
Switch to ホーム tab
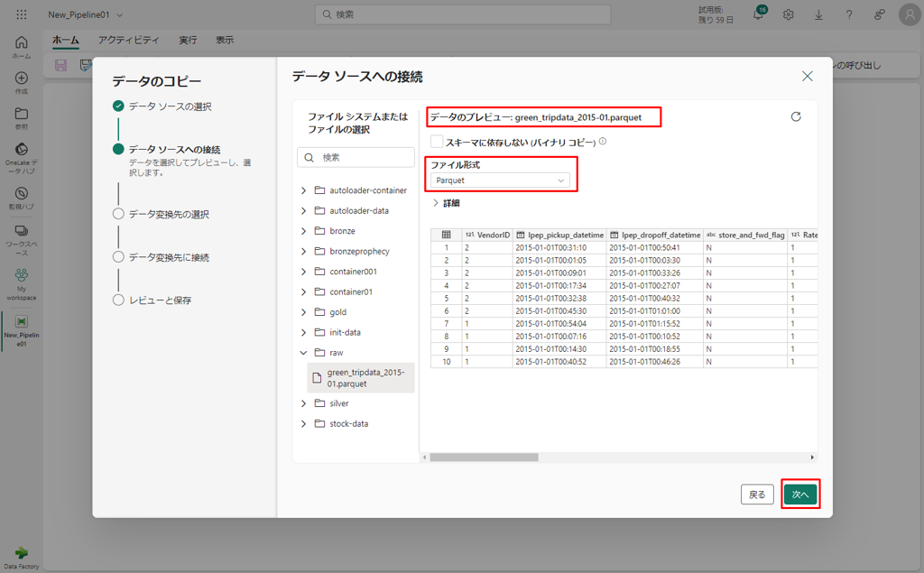[65, 40]
